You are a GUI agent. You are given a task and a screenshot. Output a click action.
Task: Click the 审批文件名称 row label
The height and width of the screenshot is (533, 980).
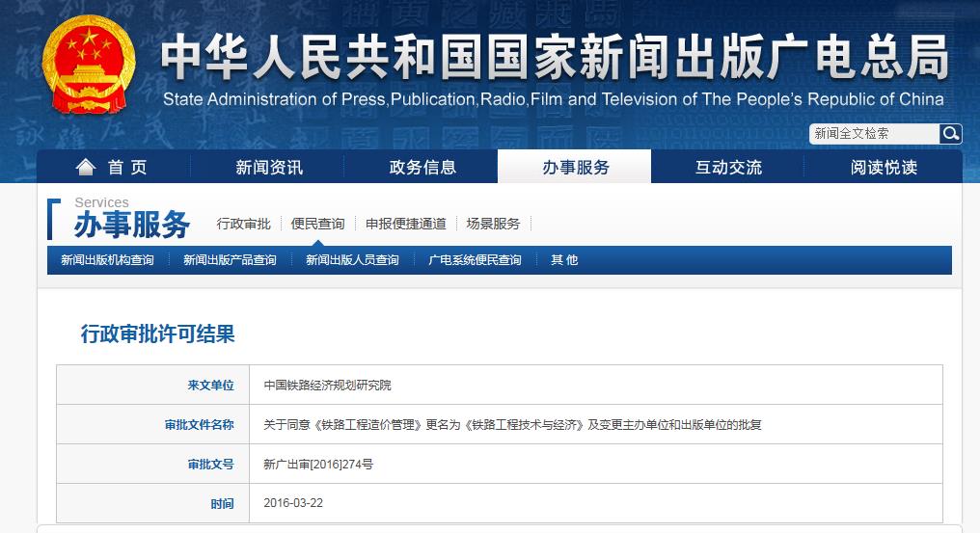click(x=200, y=425)
